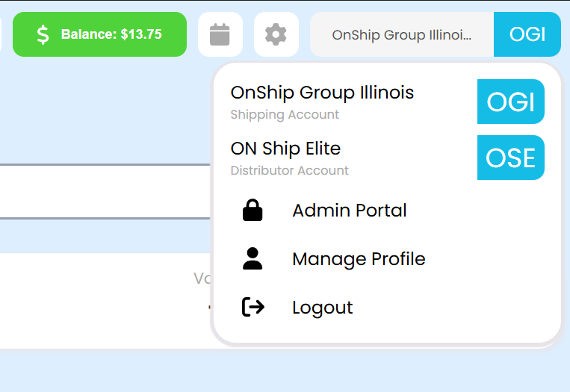Click the white input field on the left

coord(105,191)
